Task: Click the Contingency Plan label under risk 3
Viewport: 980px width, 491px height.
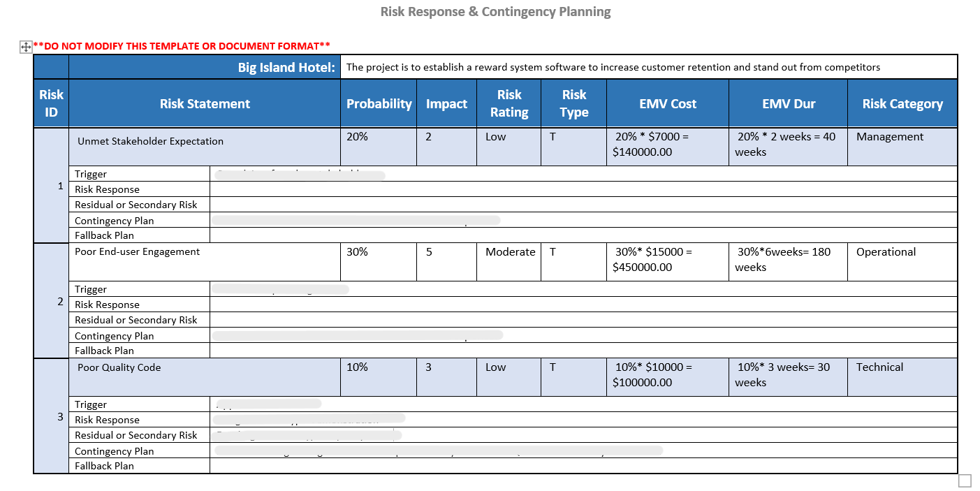Action: click(115, 450)
